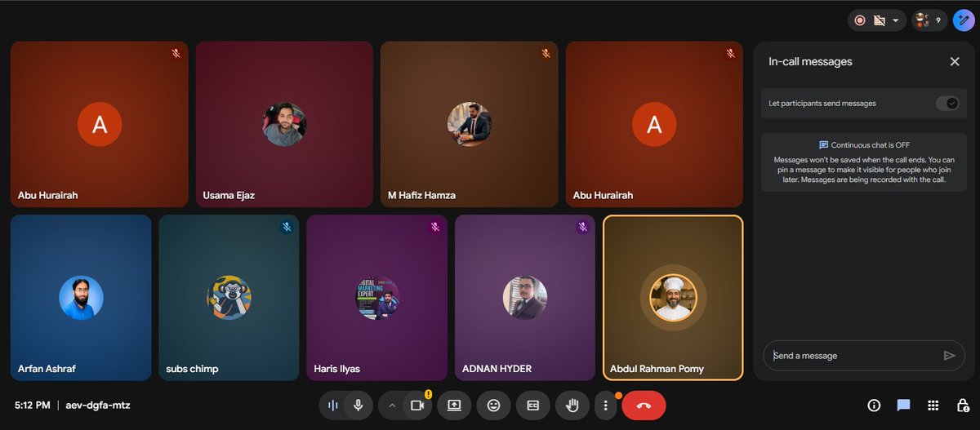The image size is (980, 430).
Task: Click Haris Ilyas digital marketing avatar
Action: 376,298
